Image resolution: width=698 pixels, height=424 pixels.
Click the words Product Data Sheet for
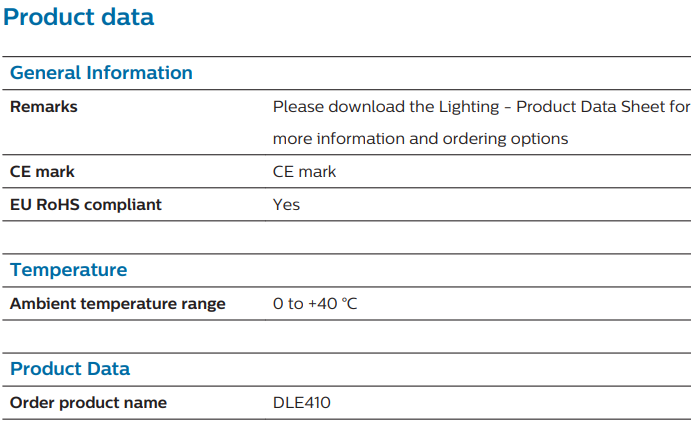[x=603, y=107]
